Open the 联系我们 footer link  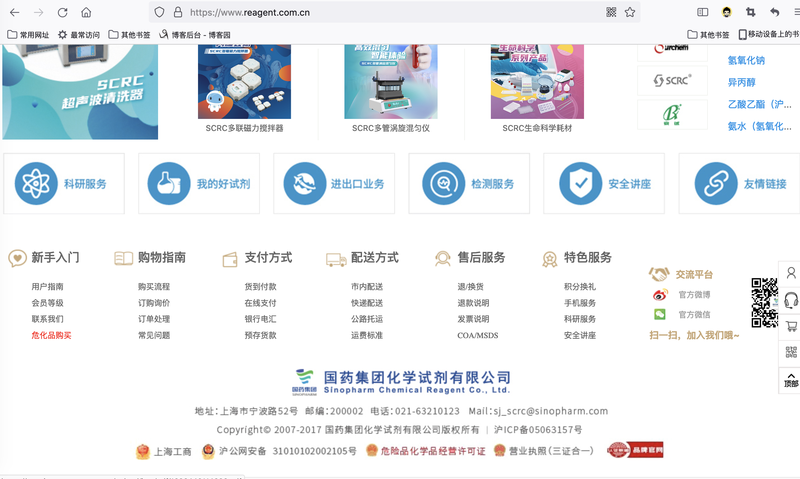47,319
